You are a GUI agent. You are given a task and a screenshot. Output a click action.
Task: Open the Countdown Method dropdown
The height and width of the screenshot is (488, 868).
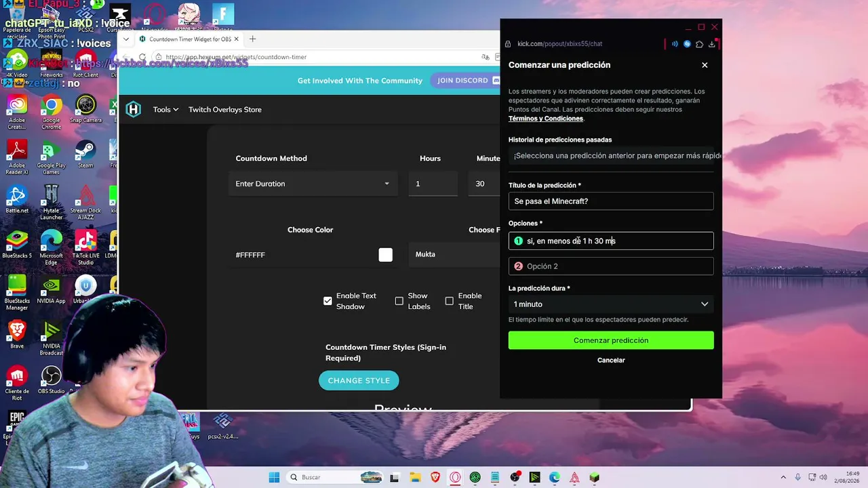pos(313,184)
